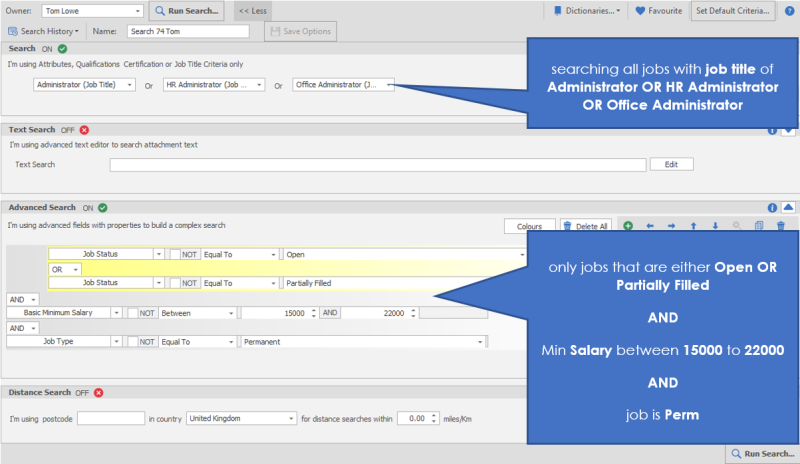Image resolution: width=800 pixels, height=464 pixels.
Task: Tick NOT checkbox on Basic Minimum Salary row
Action: coord(133,313)
